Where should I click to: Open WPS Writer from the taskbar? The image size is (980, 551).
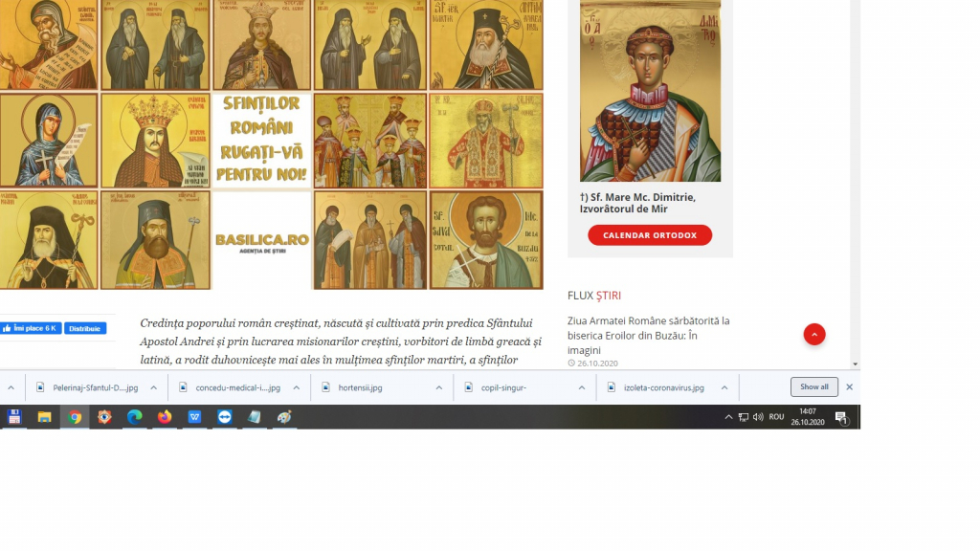[x=194, y=417]
